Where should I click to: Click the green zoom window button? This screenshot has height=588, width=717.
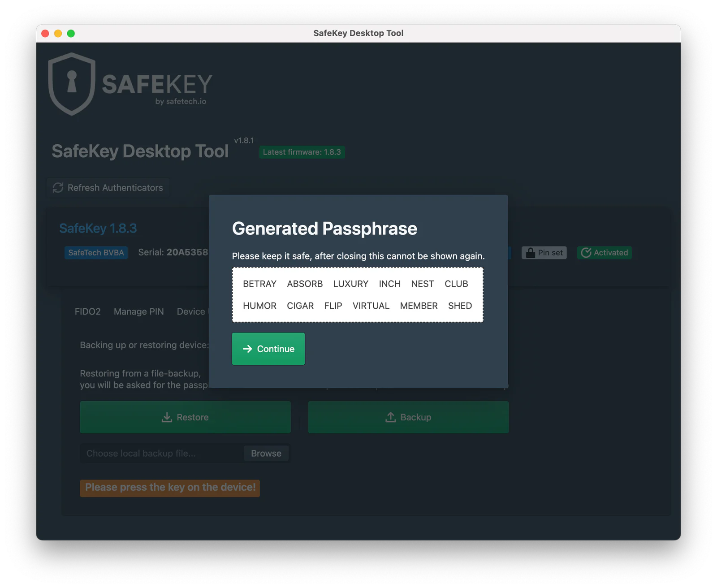point(71,33)
